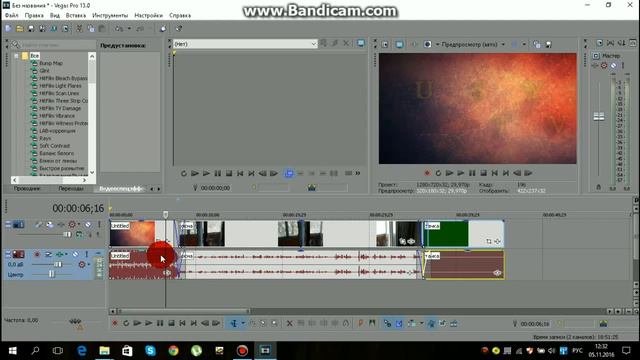The width and height of the screenshot is (640, 360).
Task: Toggle trimmer selected highlighted mode button
Action: click(x=289, y=173)
